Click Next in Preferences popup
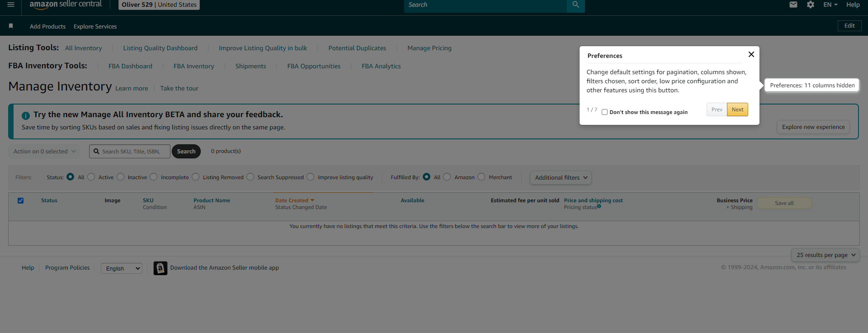The height and width of the screenshot is (333, 868). coord(737,109)
